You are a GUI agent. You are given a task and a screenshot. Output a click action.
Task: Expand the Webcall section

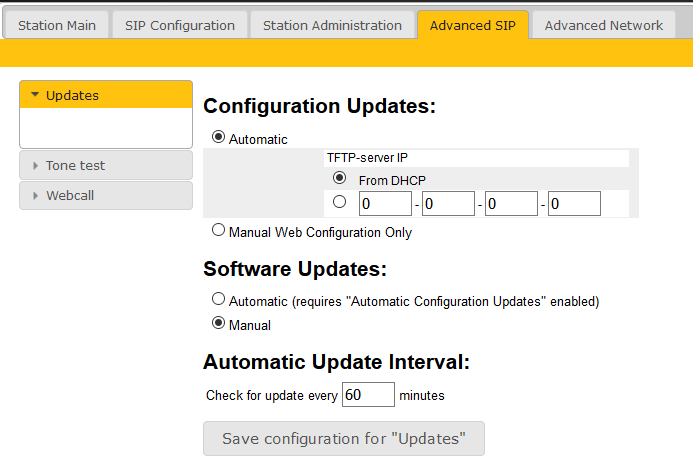tap(106, 195)
